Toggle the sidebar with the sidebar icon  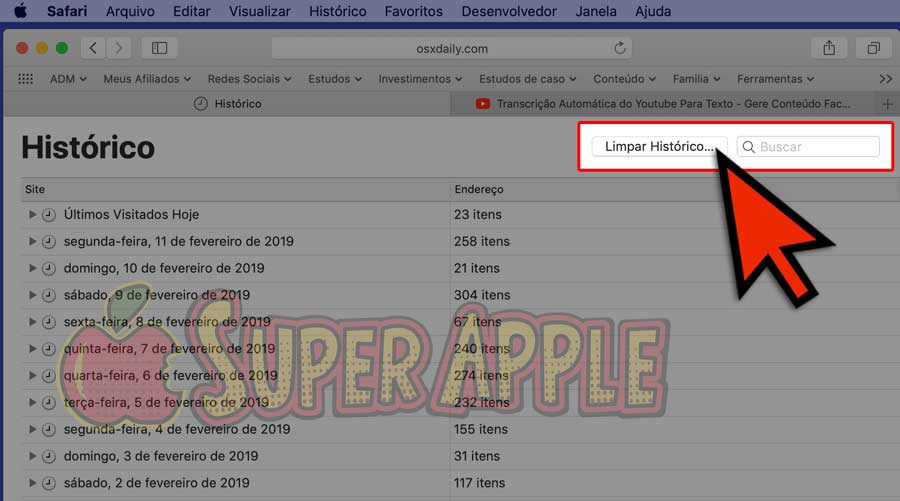point(159,48)
